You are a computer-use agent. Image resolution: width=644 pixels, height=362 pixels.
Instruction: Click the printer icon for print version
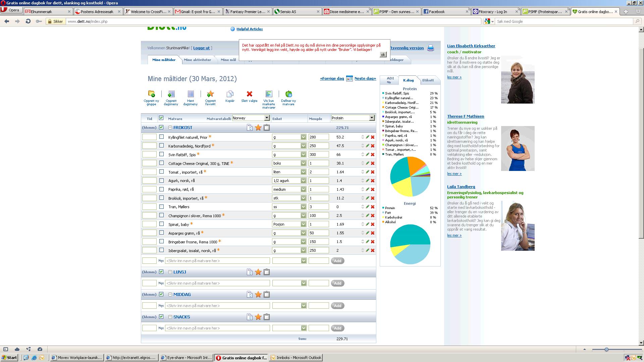coord(431,48)
